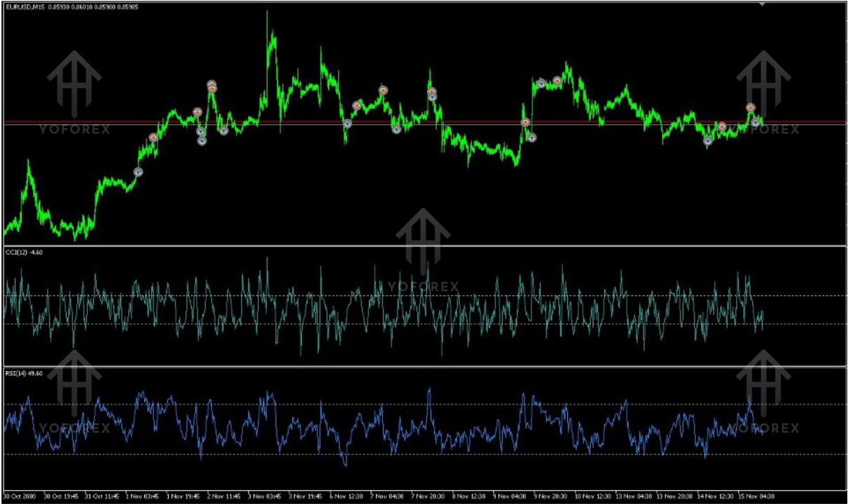Click the rightmost red trade marker

750,108
